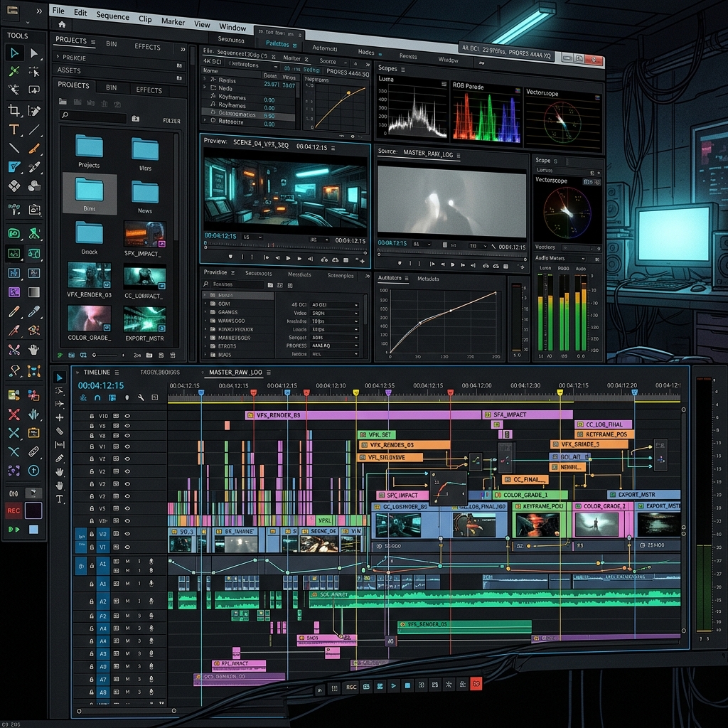Screen dimensions: 728x728
Task: Expand the ETROTS tree item
Action: (205, 346)
